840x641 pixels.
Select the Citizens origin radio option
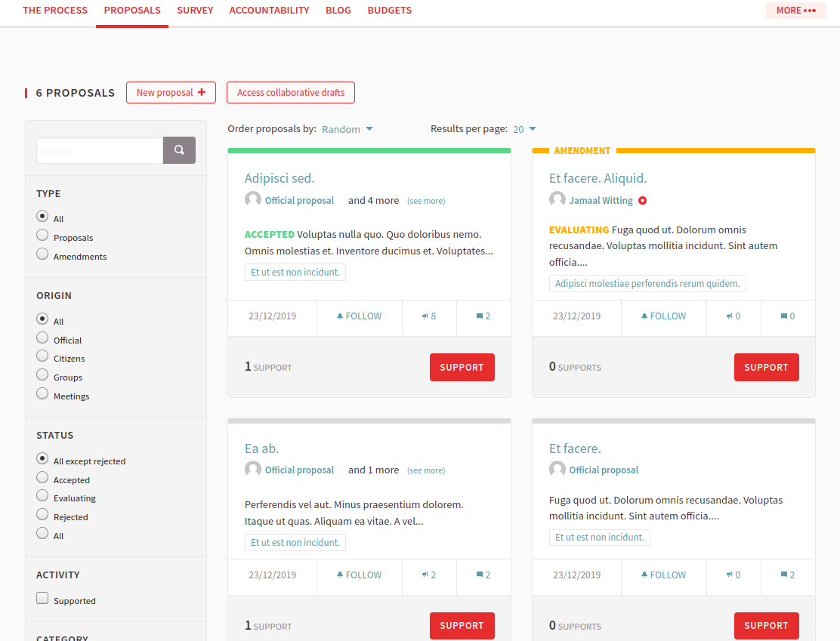pyautogui.click(x=42, y=356)
